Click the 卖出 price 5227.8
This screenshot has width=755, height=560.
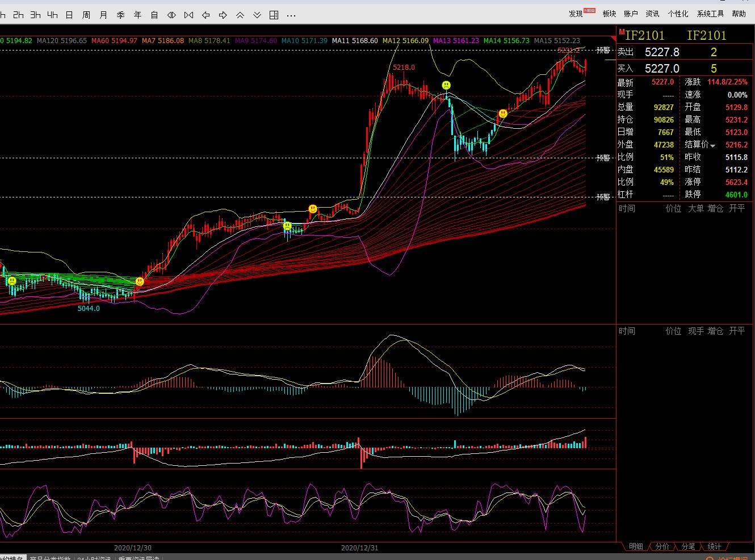(662, 52)
